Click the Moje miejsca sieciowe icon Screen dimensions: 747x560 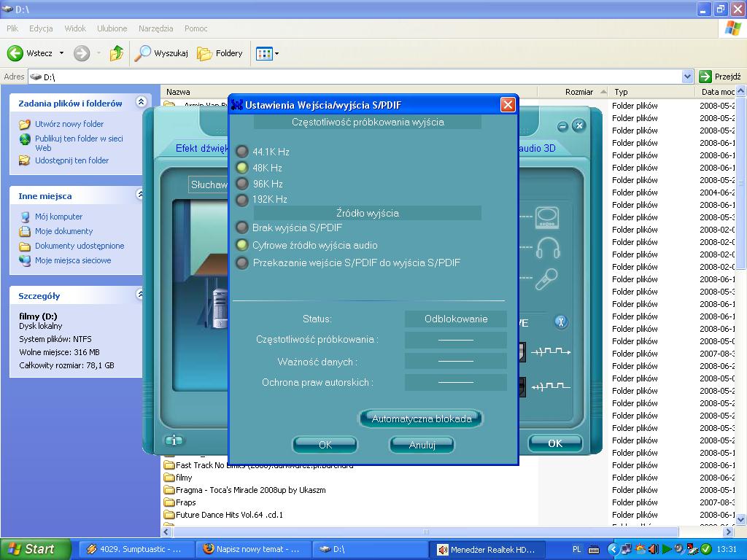25,260
